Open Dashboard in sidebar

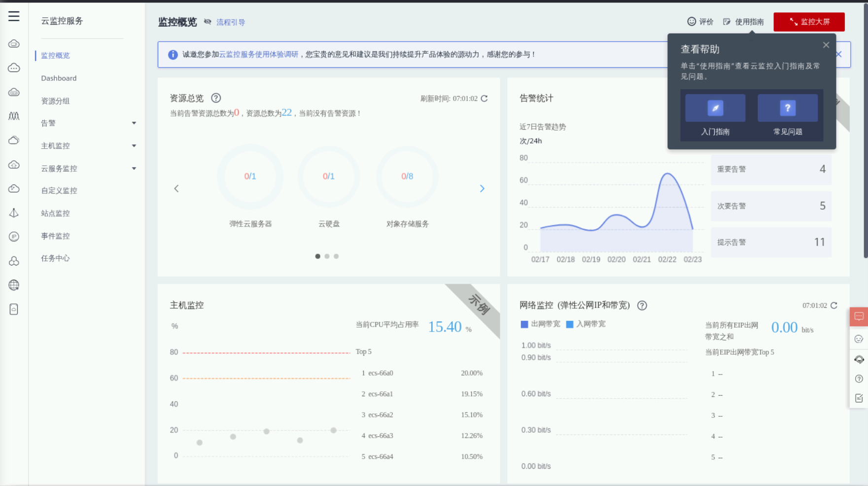(x=59, y=78)
